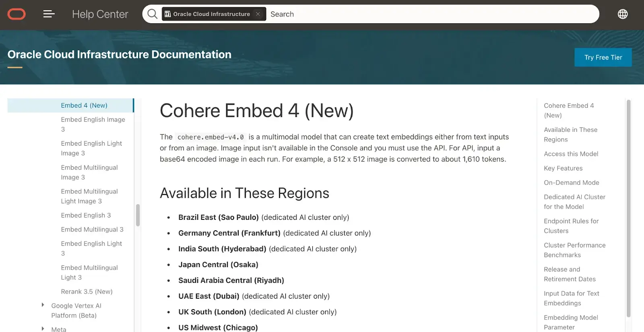Open Embed Multilingual 3 page
This screenshot has width=644, height=332.
coord(92,229)
